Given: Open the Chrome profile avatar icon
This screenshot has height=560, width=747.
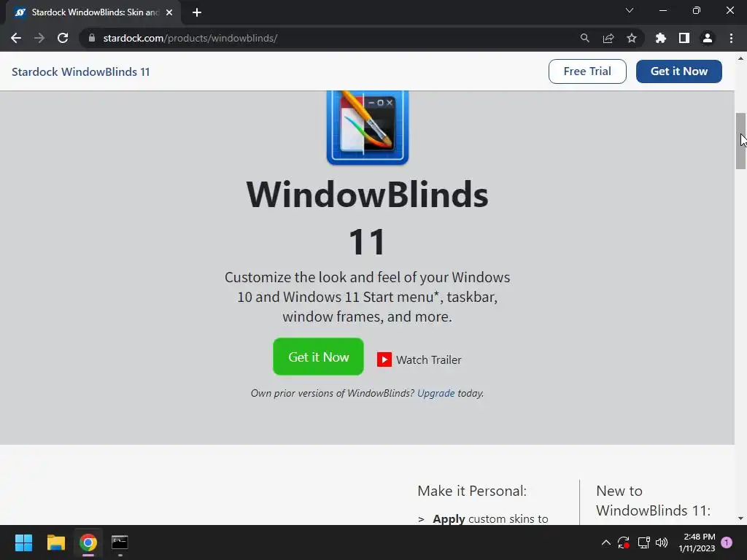Looking at the screenshot, I should 708,38.
